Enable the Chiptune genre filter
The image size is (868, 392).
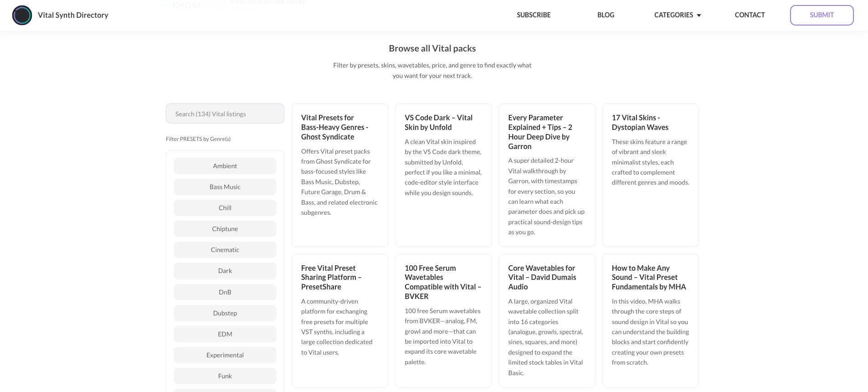coord(225,229)
